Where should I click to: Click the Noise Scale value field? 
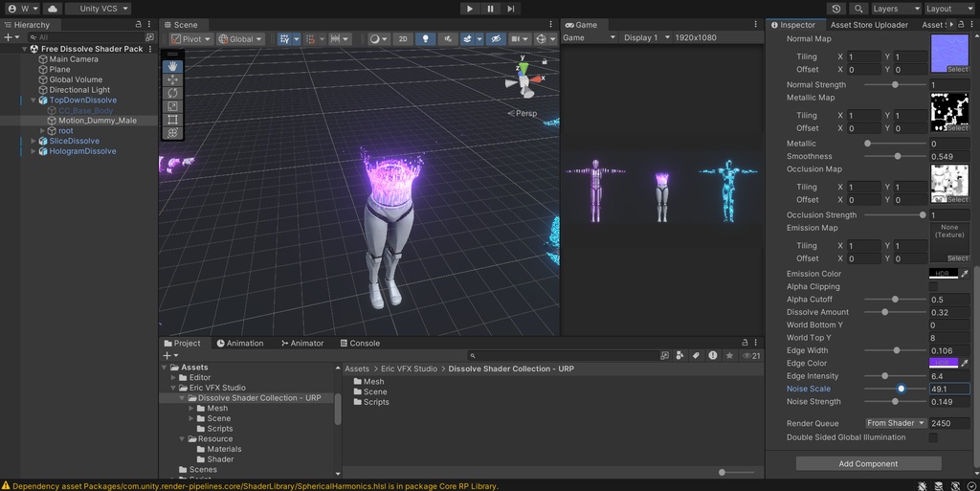(949, 389)
